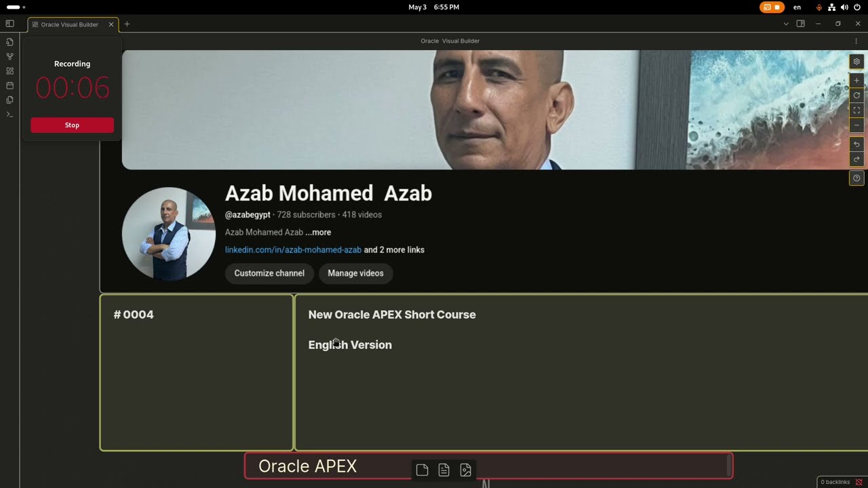
Task: Click the 0 backlinks status entry
Action: click(x=835, y=482)
